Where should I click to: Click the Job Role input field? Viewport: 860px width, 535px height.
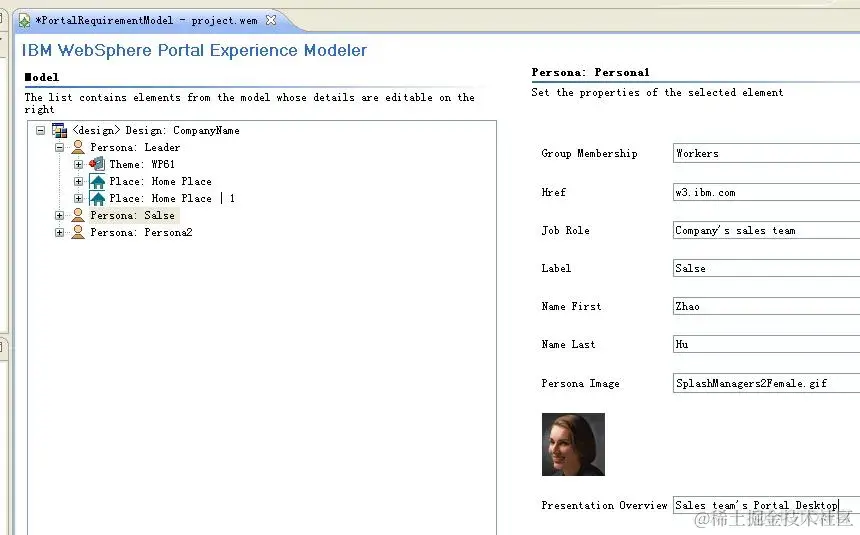click(x=766, y=230)
